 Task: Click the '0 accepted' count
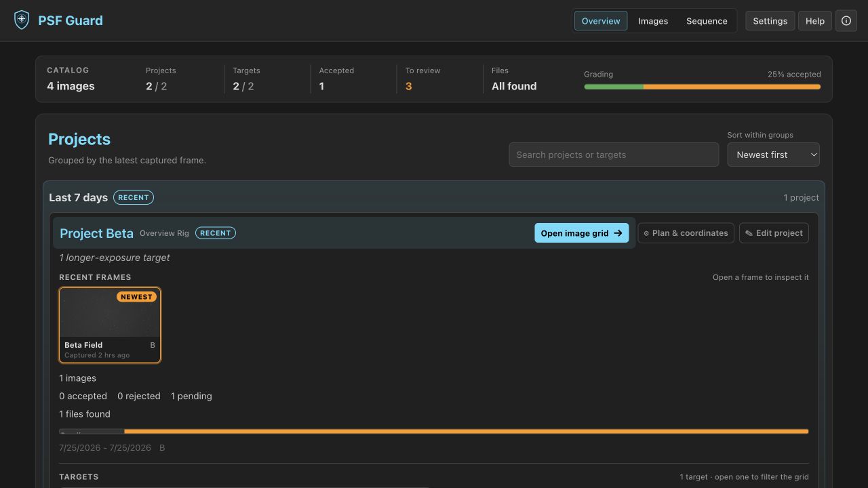click(83, 396)
